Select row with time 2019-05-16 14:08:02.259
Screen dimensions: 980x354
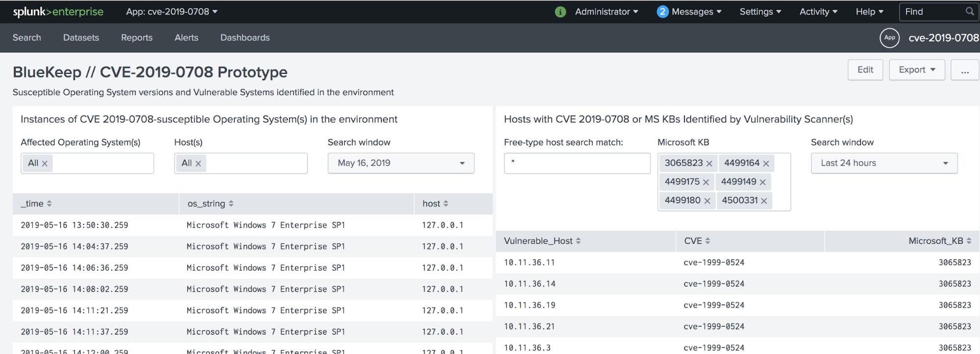252,289
